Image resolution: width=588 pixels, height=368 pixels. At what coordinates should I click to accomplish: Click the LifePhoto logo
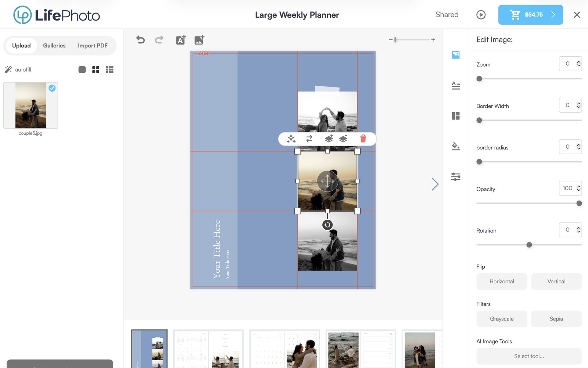(57, 15)
